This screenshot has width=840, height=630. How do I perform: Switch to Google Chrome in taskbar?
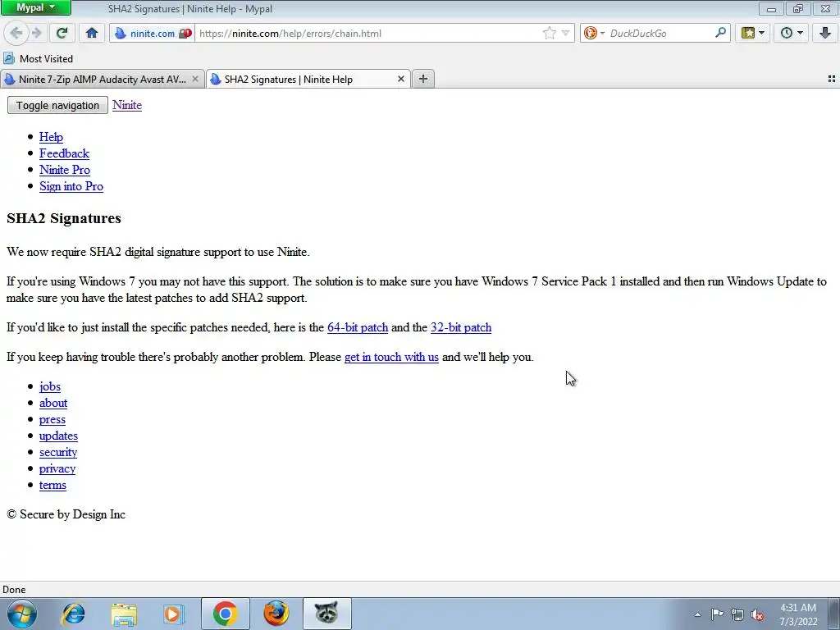[x=226, y=614]
